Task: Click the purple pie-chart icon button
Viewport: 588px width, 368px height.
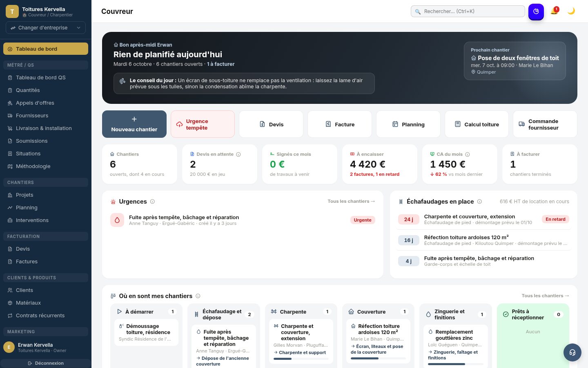Action: pos(536,11)
